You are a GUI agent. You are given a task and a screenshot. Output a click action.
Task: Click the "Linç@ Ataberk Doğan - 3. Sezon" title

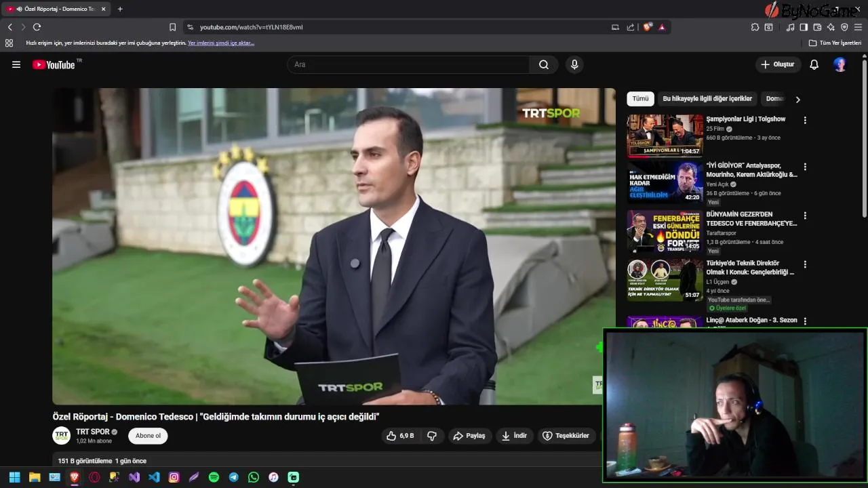pyautogui.click(x=751, y=320)
